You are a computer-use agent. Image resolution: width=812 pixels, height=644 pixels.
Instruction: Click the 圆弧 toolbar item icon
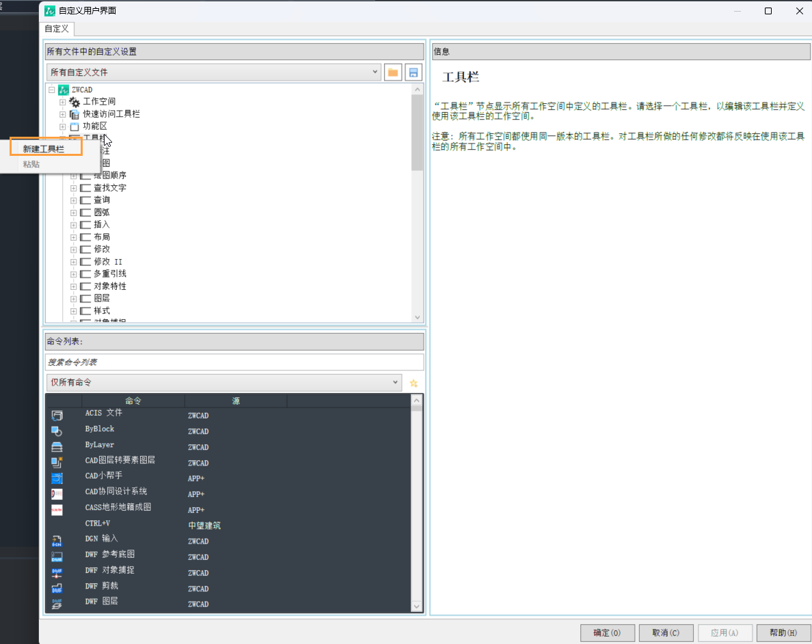(x=85, y=213)
